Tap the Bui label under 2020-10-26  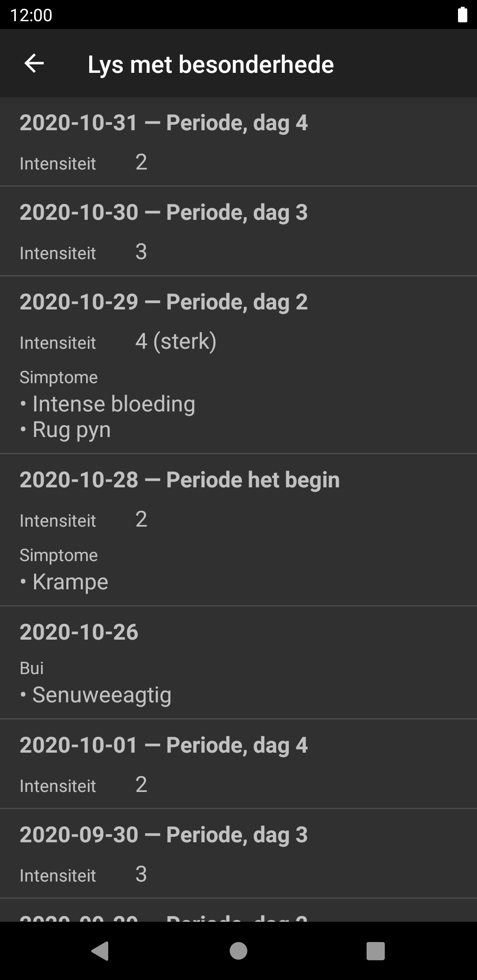click(32, 668)
